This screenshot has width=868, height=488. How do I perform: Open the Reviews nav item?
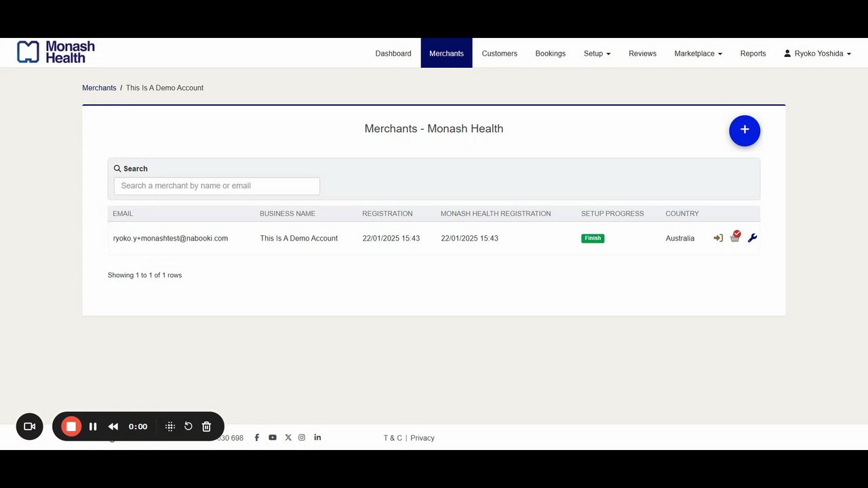(642, 53)
